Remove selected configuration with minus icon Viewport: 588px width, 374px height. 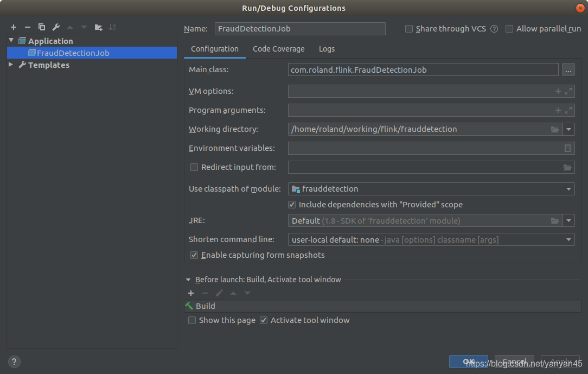click(27, 27)
